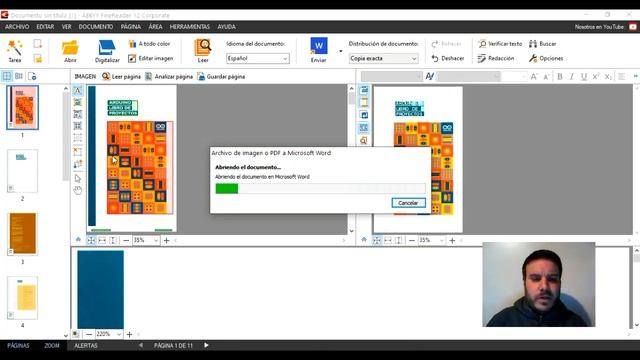The image size is (640, 360).
Task: Open zoom pane 220% dropdown
Action: pos(109,334)
